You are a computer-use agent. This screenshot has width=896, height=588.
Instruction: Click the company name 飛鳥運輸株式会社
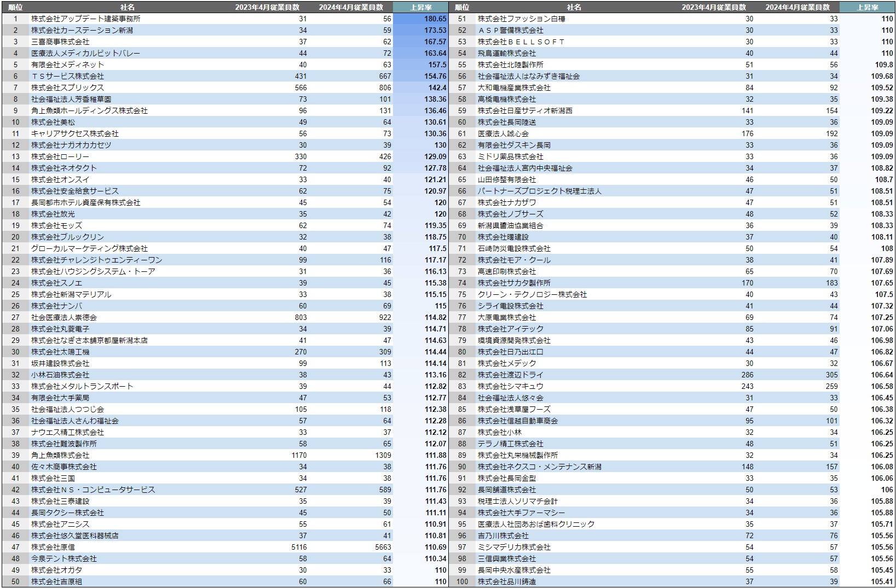pyautogui.click(x=506, y=53)
